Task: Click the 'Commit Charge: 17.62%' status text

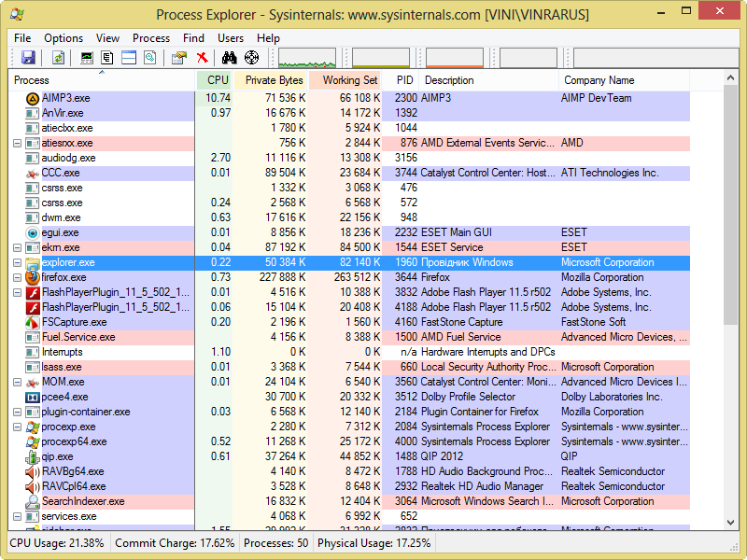Action: coord(175,543)
